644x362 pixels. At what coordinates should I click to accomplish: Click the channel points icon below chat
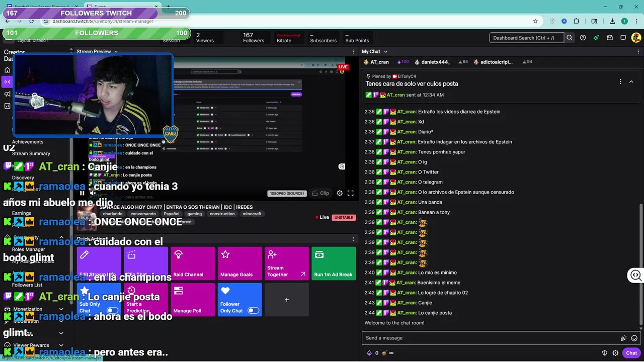pos(384,353)
